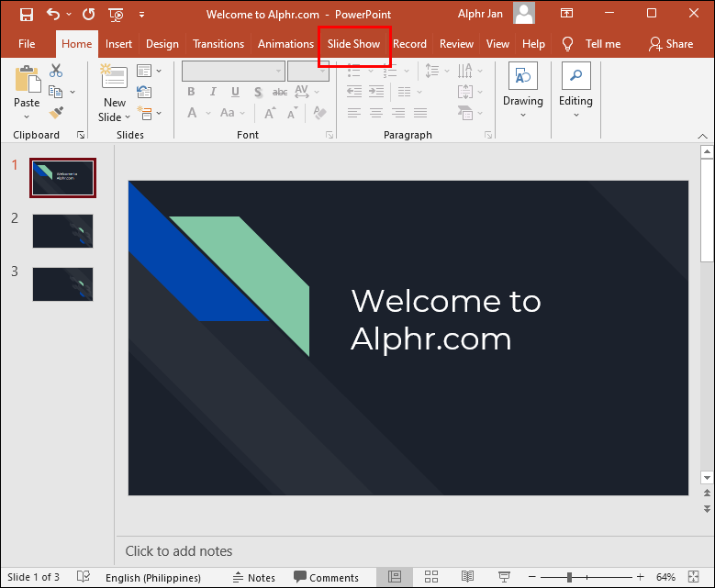The image size is (715, 588).
Task: Decrease font size with small A
Action: pos(292,113)
